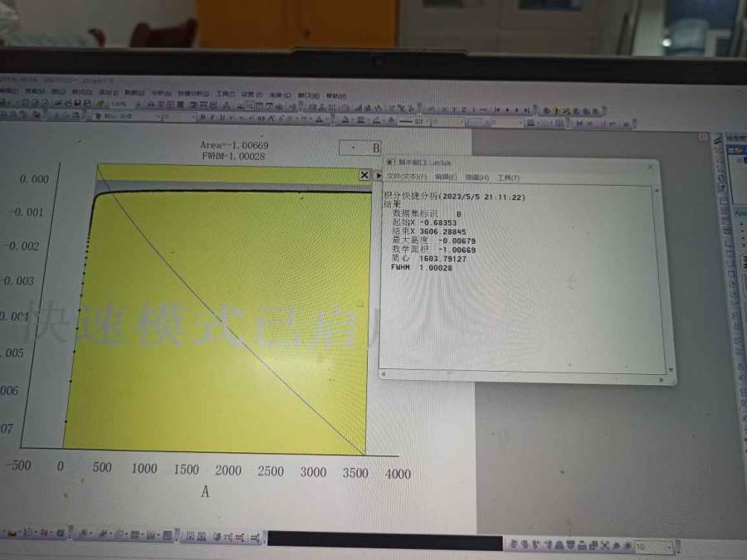Click the 最大高度 -0.00679 line in script window
This screenshot has width=747, height=560.
433,241
